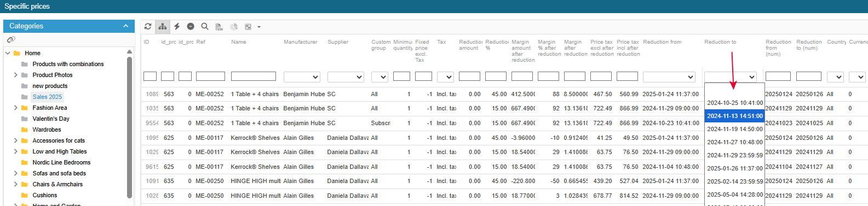Open the Manufacturer filter dropdown
The width and height of the screenshot is (868, 206).
(302, 77)
